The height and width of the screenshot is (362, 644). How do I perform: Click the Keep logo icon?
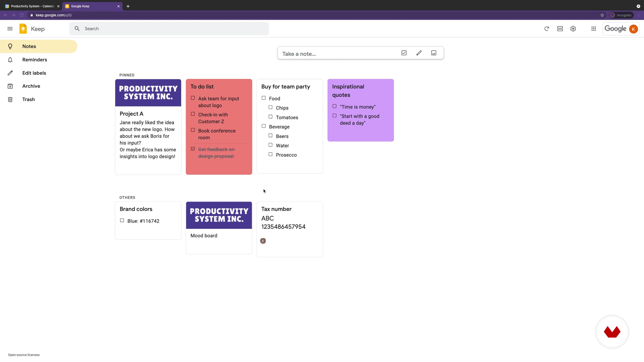point(23,29)
